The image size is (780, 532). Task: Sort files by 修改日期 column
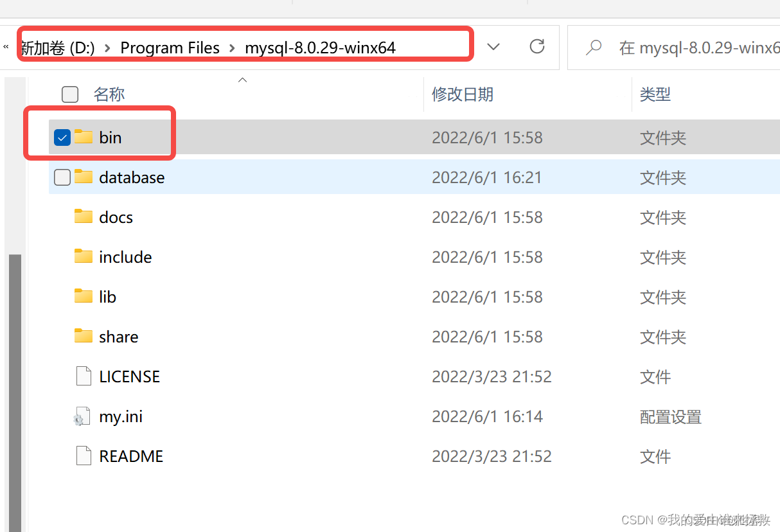point(463,94)
